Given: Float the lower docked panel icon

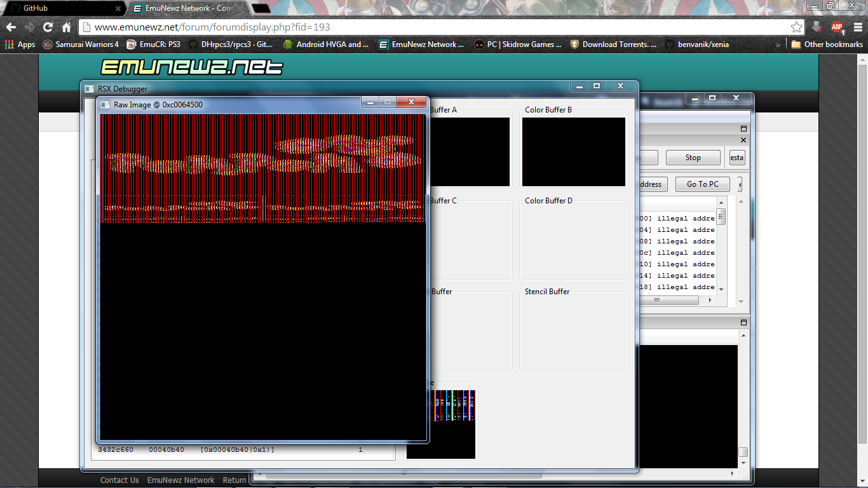Looking at the screenshot, I should coord(744,323).
